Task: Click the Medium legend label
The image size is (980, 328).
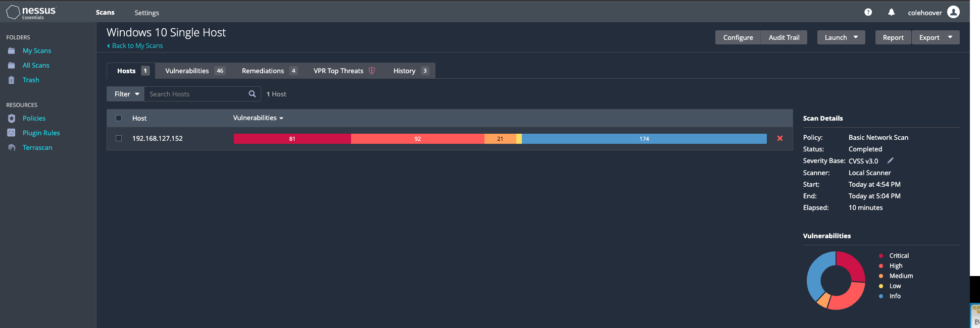Action: 901,276
